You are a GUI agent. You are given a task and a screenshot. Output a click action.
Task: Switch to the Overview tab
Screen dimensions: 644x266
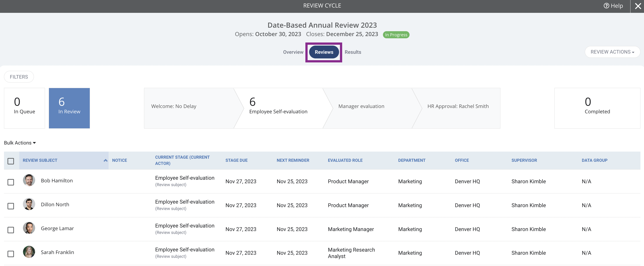[x=293, y=52]
